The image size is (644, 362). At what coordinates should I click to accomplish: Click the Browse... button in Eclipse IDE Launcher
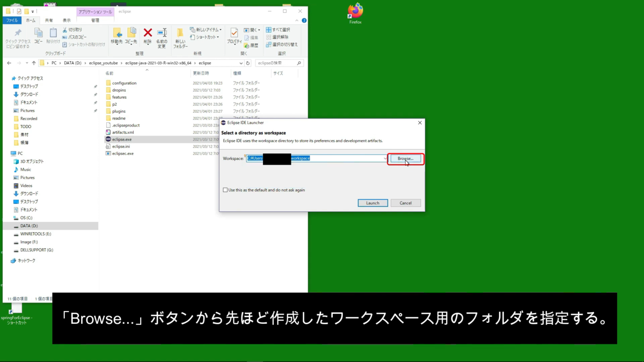[x=405, y=158]
